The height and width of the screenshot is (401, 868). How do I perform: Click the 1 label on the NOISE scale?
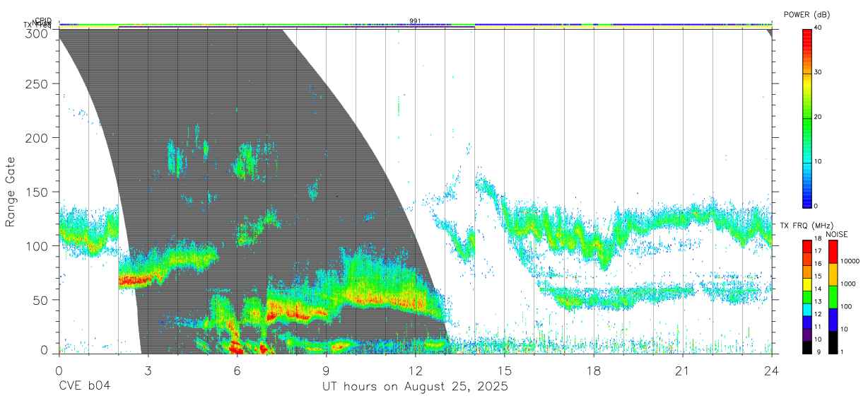pos(842,351)
